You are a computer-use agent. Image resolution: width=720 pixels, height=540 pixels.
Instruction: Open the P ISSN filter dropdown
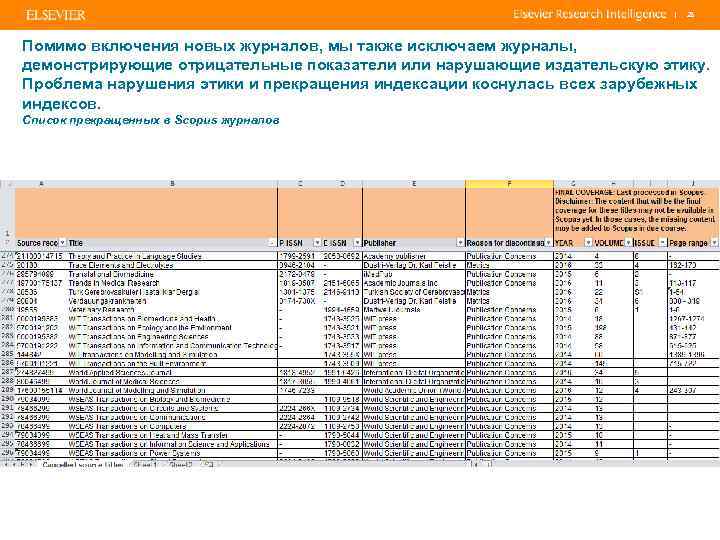tap(316, 242)
